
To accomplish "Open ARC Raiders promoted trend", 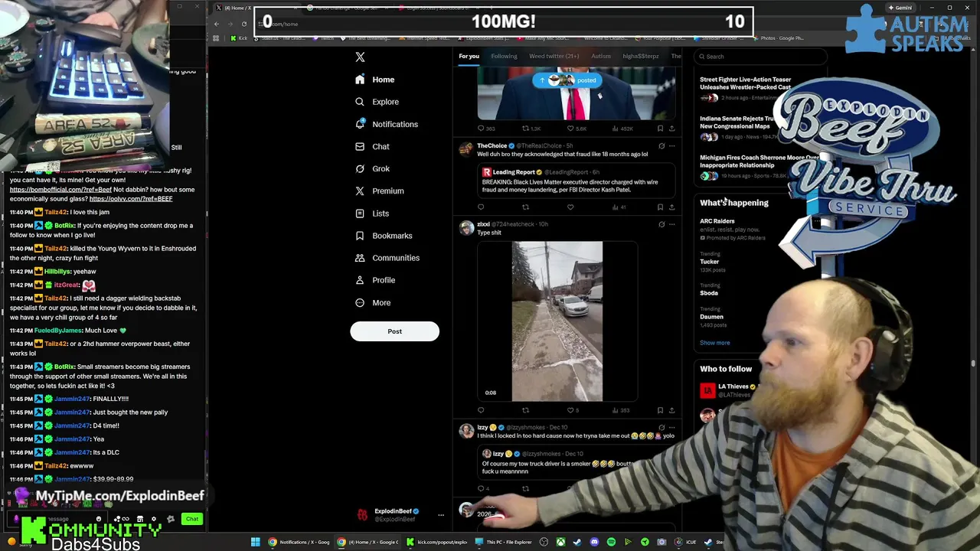I will pyautogui.click(x=733, y=229).
